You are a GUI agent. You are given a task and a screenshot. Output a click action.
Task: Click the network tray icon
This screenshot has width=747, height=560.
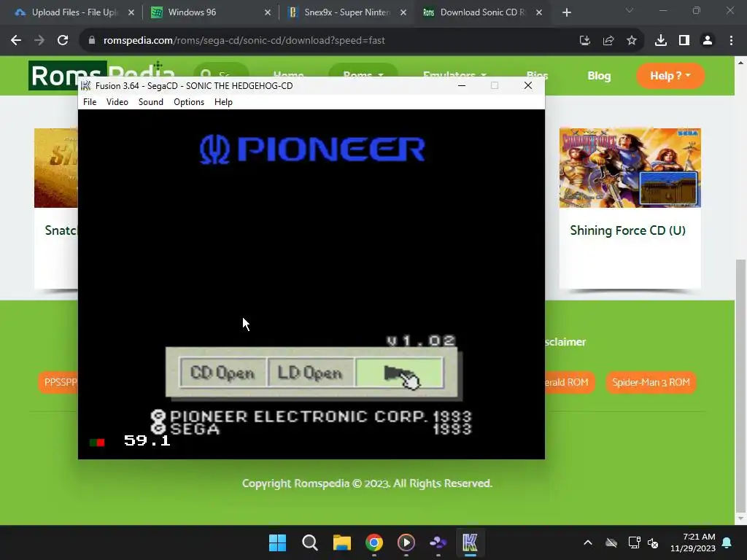coord(634,542)
